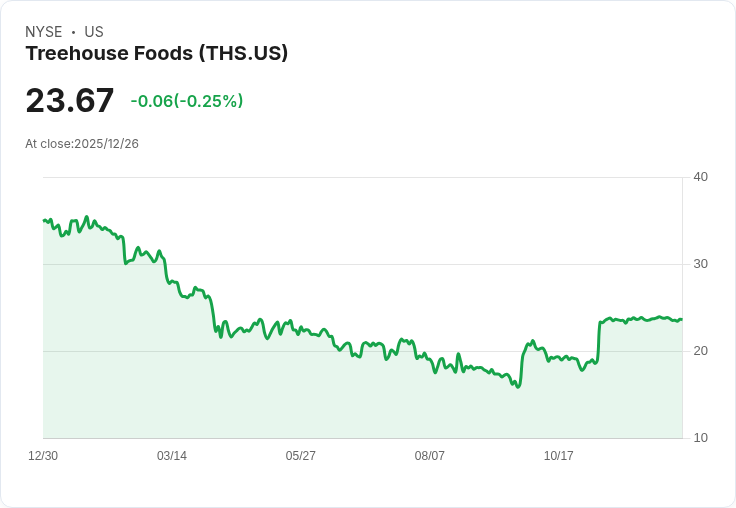Click the 30 price axis label
Screen dimensions: 736x508
[x=700, y=264]
